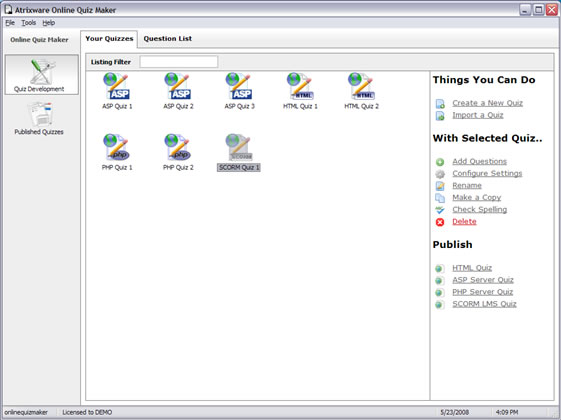Open the Tools menu
Screen dimensions: 561x420
(29, 23)
